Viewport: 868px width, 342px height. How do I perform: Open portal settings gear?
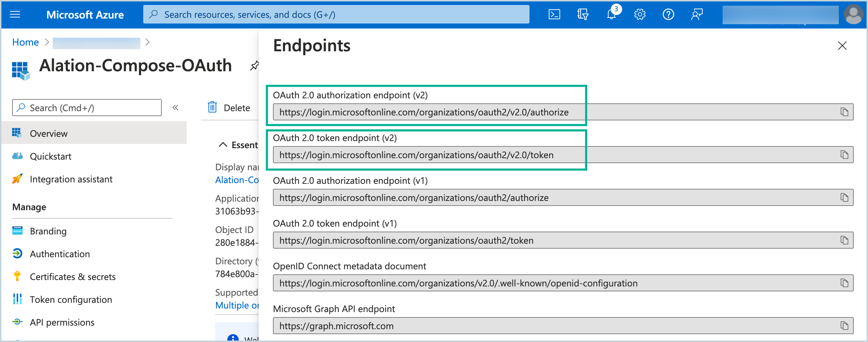pyautogui.click(x=640, y=14)
